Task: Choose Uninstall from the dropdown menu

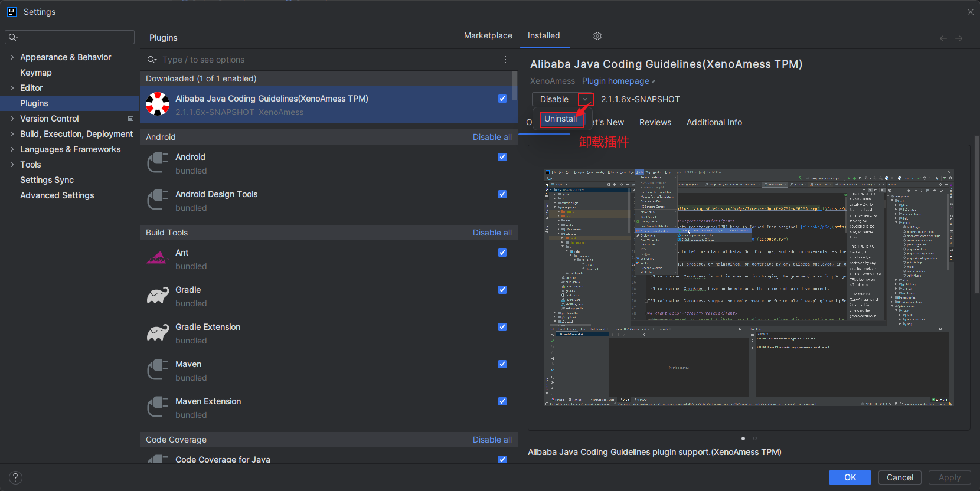Action: coord(561,119)
